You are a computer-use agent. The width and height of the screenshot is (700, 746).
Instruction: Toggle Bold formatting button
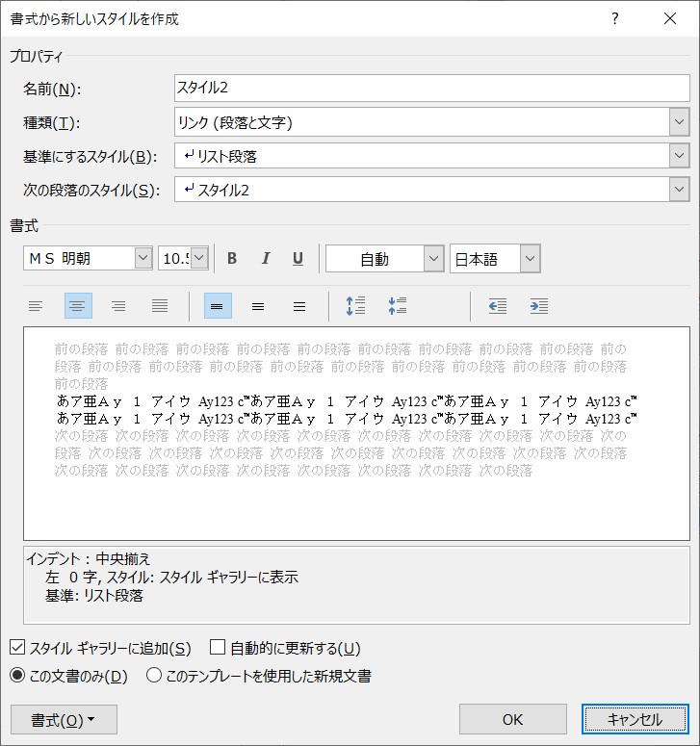click(232, 258)
